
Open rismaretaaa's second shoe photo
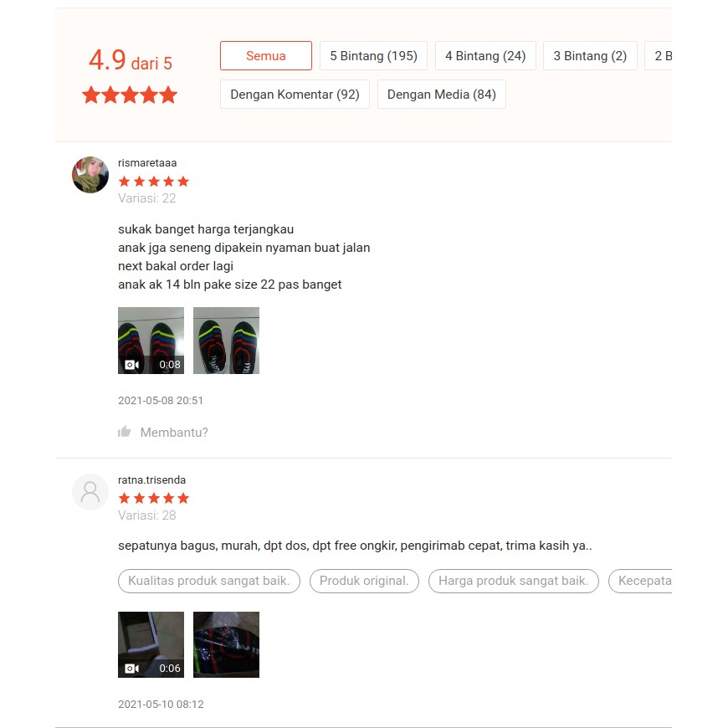point(226,341)
